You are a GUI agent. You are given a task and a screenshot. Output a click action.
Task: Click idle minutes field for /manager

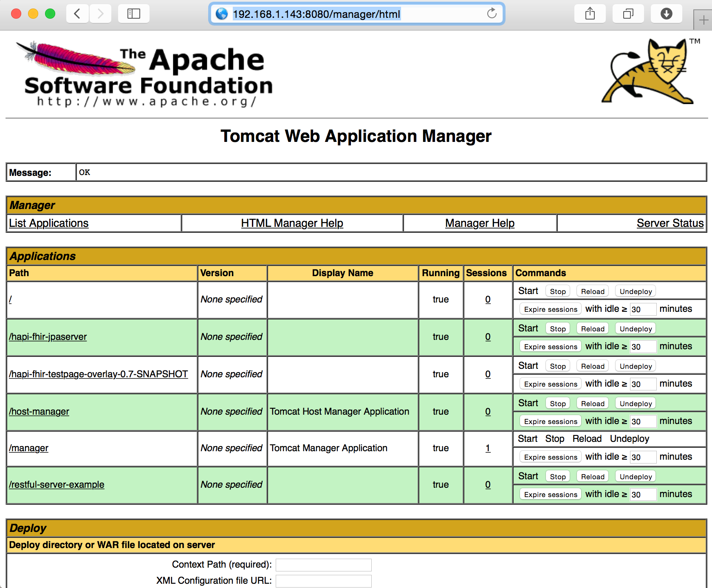643,457
